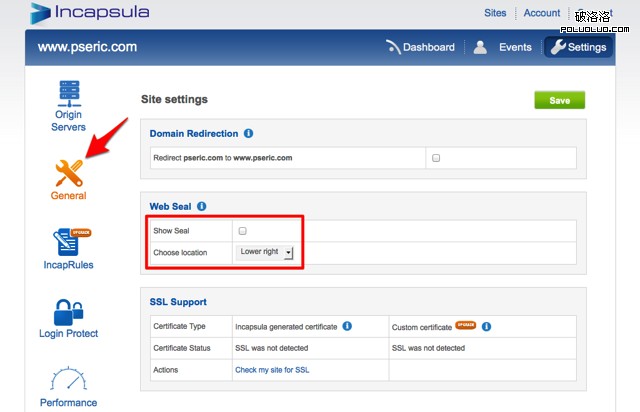Screen dimensions: 640x412
Task: Enable the pseric.com redirect checkbox
Action: 435,158
